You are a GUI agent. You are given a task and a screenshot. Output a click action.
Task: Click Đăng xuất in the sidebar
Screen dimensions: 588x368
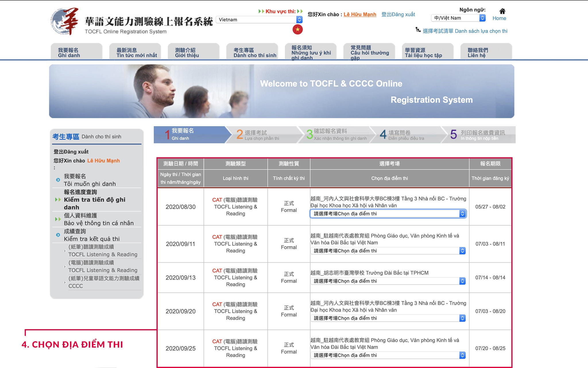click(x=71, y=152)
